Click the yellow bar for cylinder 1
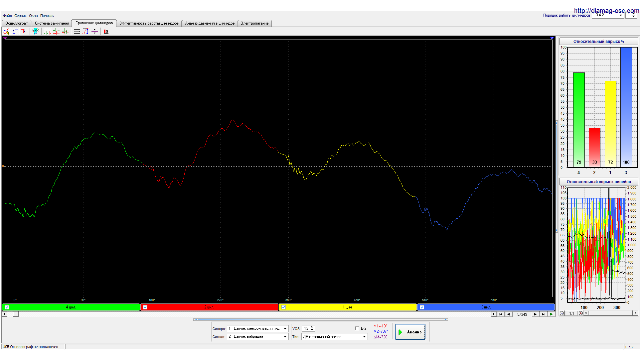The height and width of the screenshot is (351, 644). coord(610,124)
